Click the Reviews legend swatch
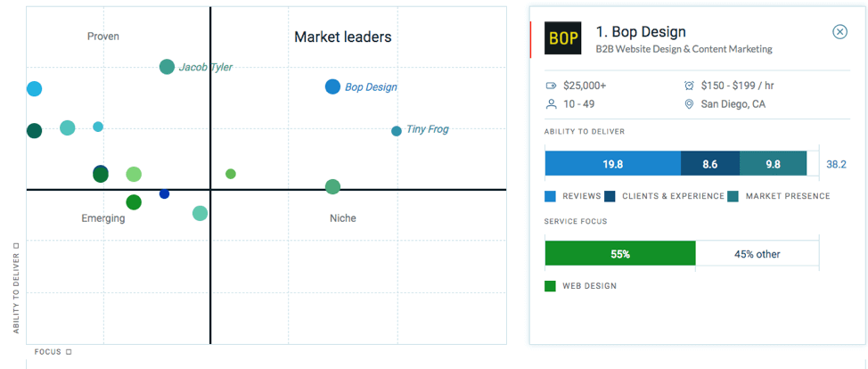This screenshot has width=868, height=369. (550, 196)
